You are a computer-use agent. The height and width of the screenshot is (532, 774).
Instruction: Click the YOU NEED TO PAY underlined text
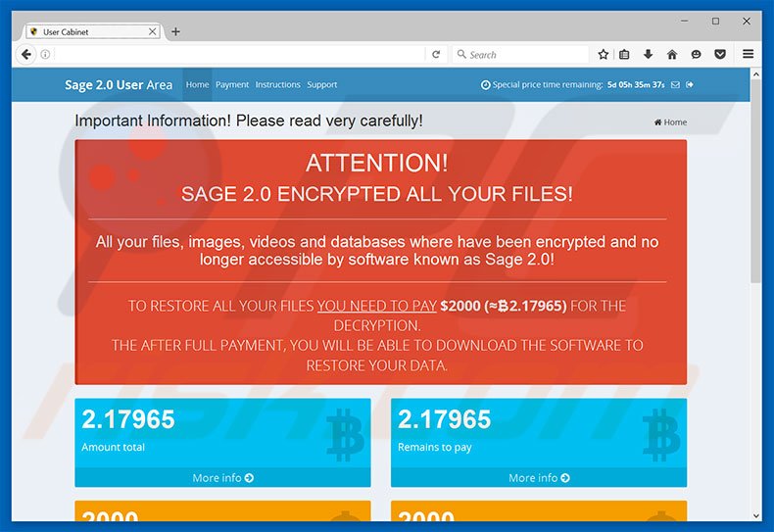(x=376, y=306)
